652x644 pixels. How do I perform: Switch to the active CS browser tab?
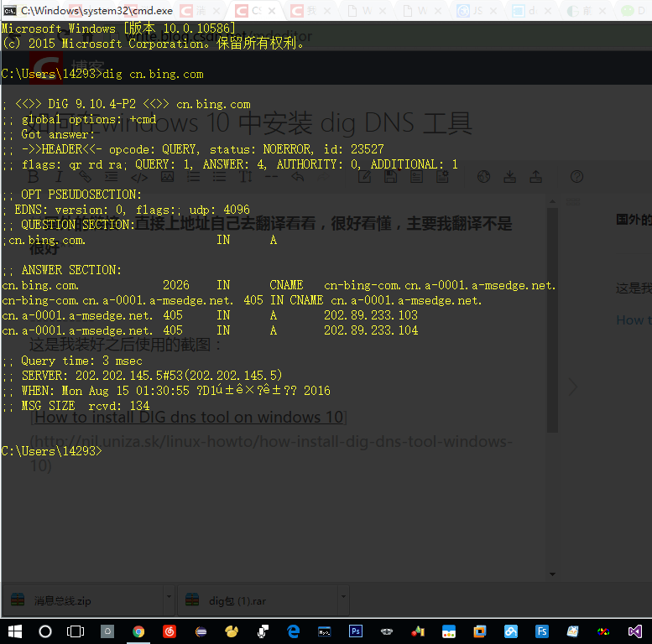pyautogui.click(x=256, y=10)
